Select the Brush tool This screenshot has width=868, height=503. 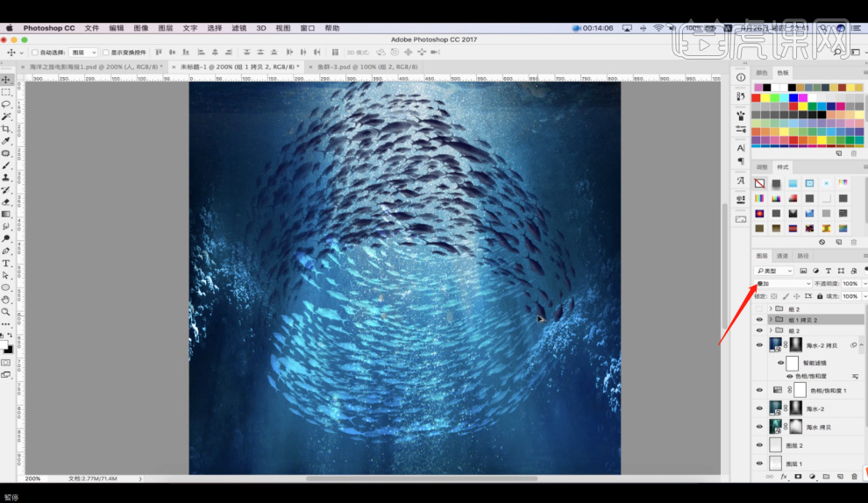click(x=6, y=166)
